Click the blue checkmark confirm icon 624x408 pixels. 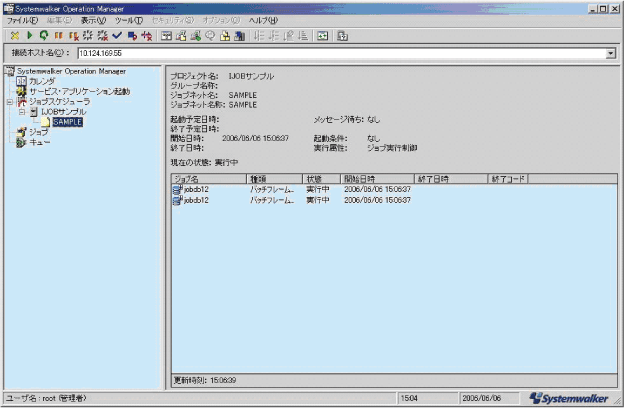(x=117, y=36)
